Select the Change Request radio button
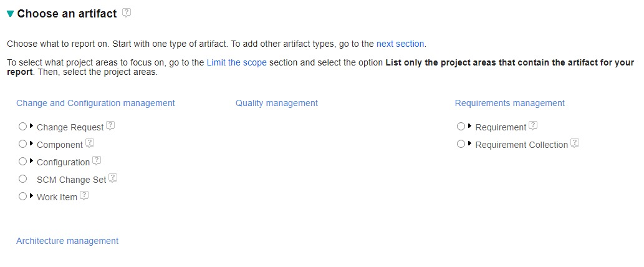This screenshot has height=267, width=644. coord(23,126)
